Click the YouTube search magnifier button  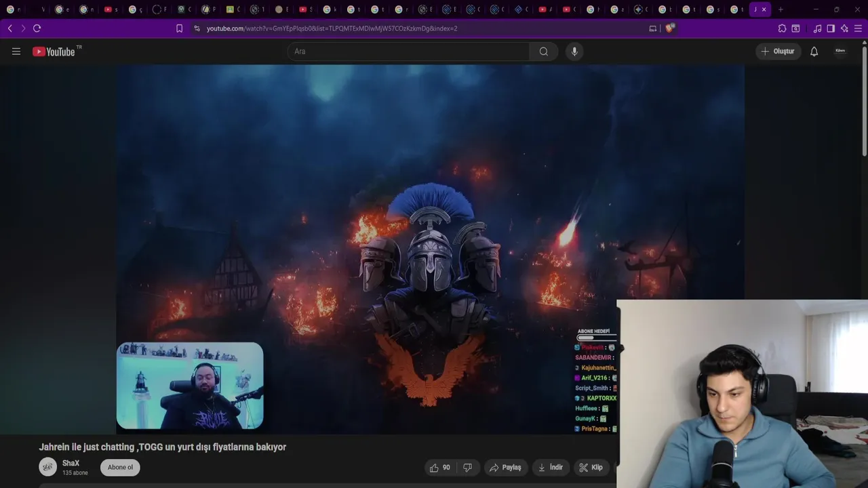coord(544,52)
